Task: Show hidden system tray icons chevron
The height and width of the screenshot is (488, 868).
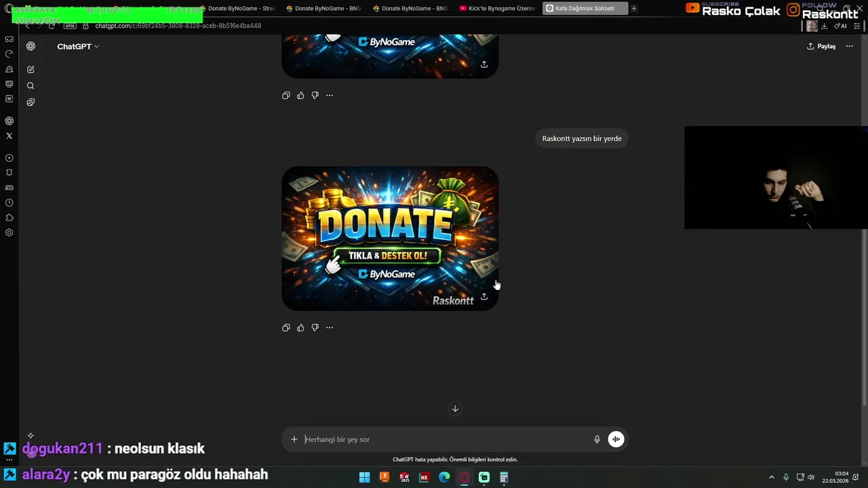Action: pos(771,477)
